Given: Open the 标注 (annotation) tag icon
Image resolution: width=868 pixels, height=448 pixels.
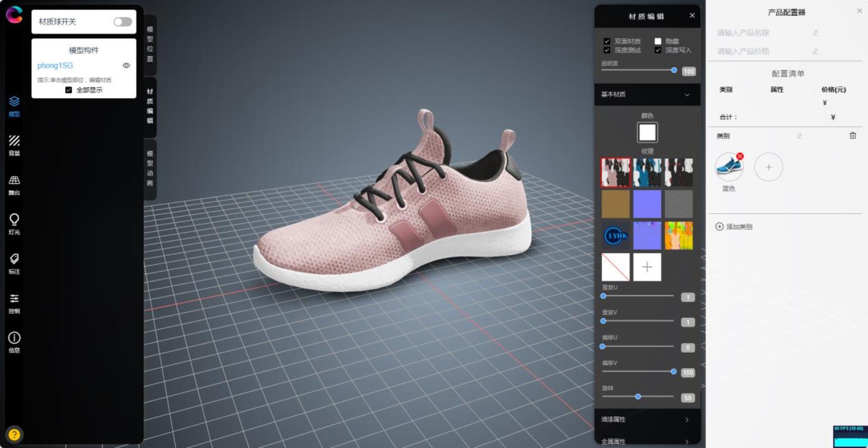Looking at the screenshot, I should point(14,263).
